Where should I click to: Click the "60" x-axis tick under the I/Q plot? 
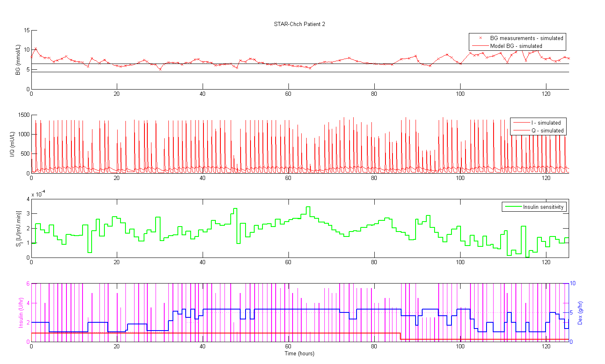coord(288,178)
